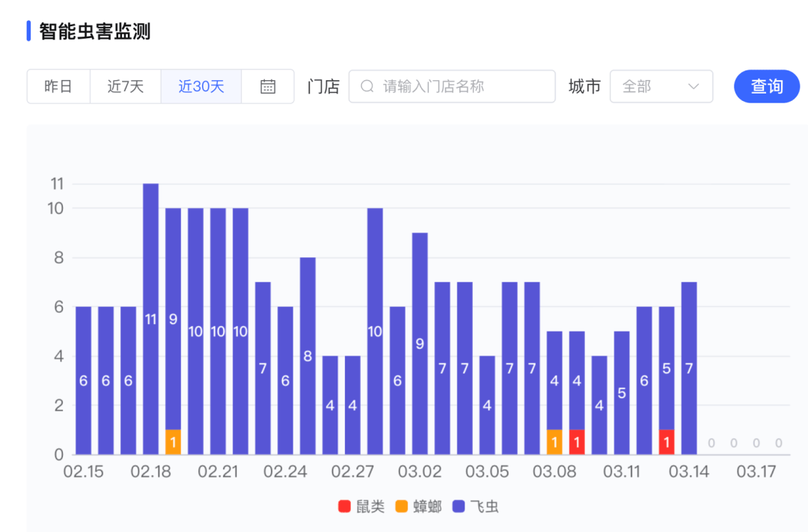Switch to 近7天 time range
Viewport: 808px width, 532px height.
(125, 86)
